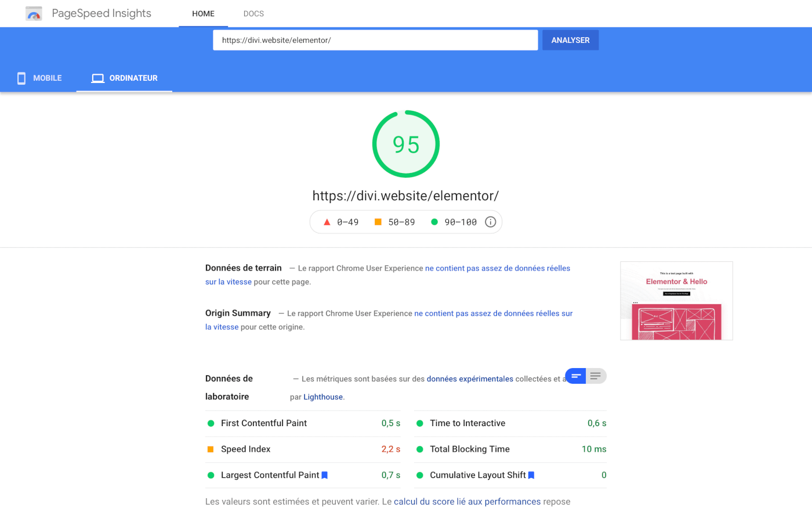The image size is (812, 508).
Task: Click the Largest Contentful Paint value 0,7 s
Action: click(391, 475)
